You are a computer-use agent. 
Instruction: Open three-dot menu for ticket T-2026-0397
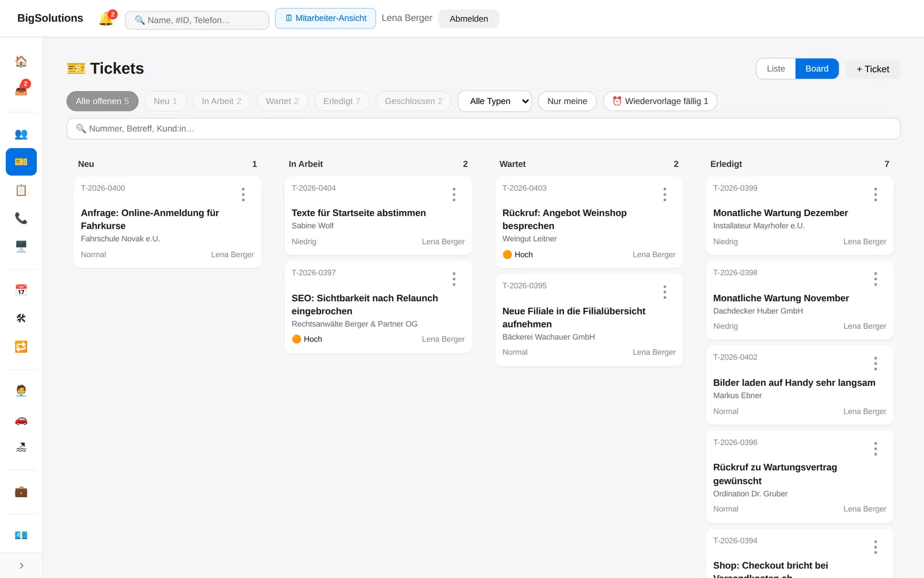(454, 279)
